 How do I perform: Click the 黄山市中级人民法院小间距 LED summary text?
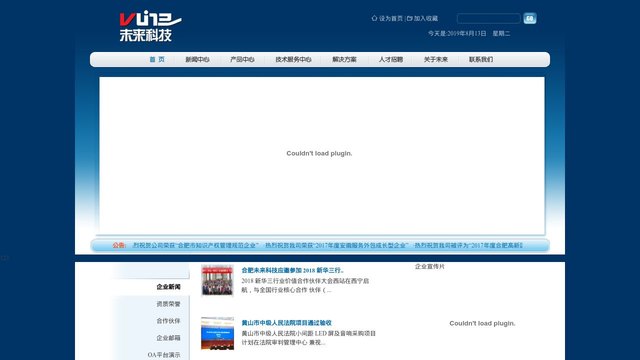[308, 338]
